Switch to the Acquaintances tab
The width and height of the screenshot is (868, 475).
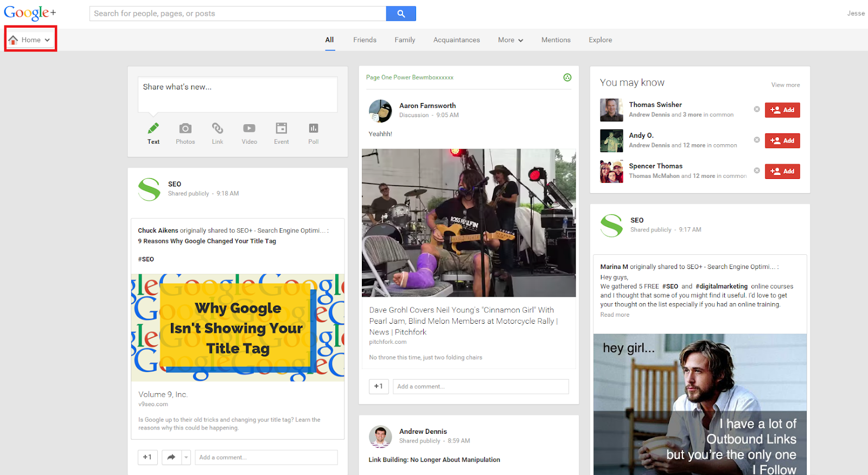coord(456,40)
